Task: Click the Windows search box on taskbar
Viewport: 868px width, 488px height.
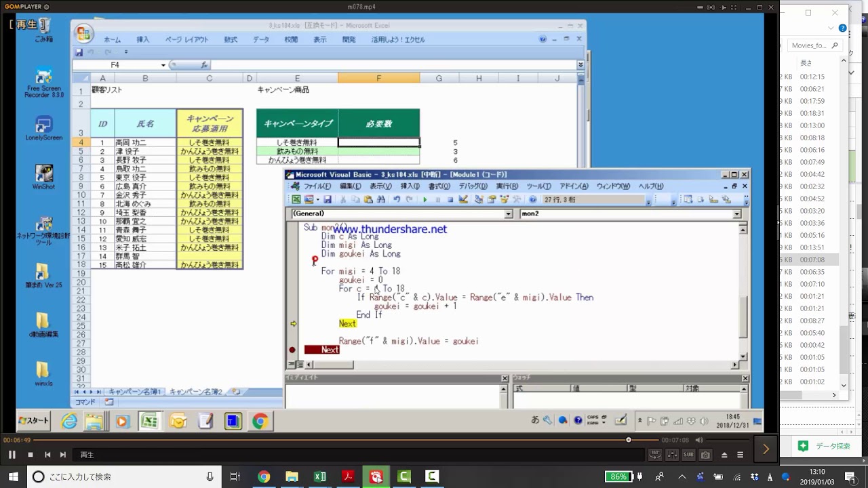Action: pos(122,476)
